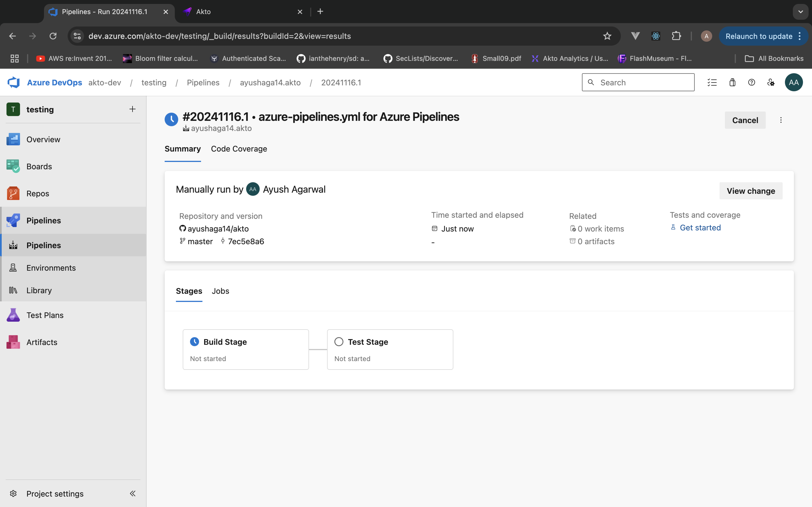The image size is (812, 507).
Task: Open user settings icon in header
Action: coord(771,83)
